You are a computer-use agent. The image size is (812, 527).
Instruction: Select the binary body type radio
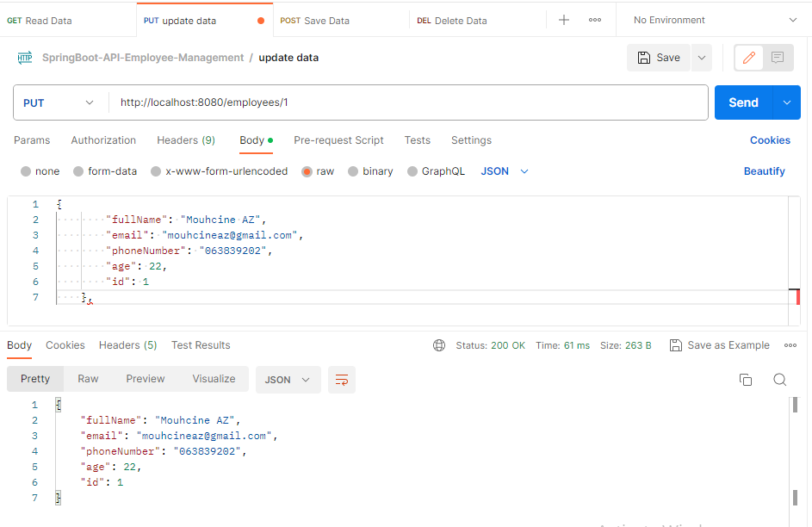[370, 171]
